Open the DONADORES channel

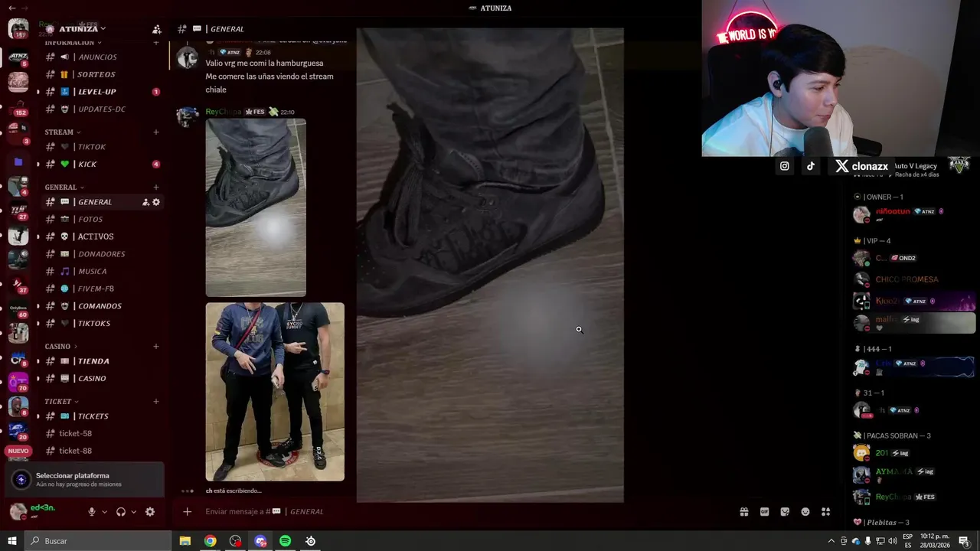click(x=102, y=254)
